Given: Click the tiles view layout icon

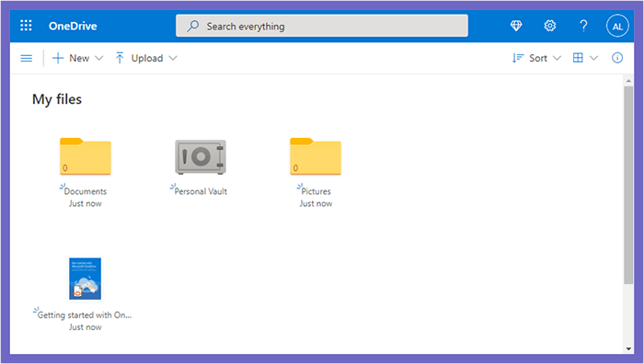Looking at the screenshot, I should pos(578,58).
